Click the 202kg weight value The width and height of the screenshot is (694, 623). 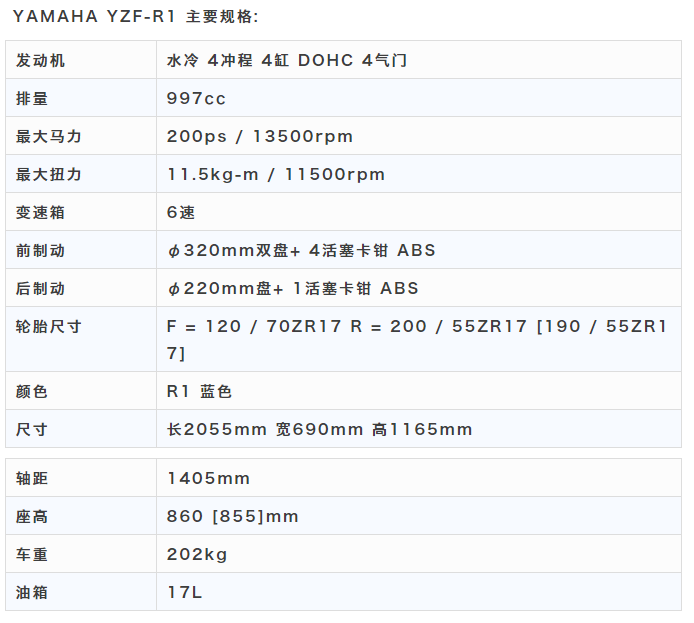(x=197, y=554)
